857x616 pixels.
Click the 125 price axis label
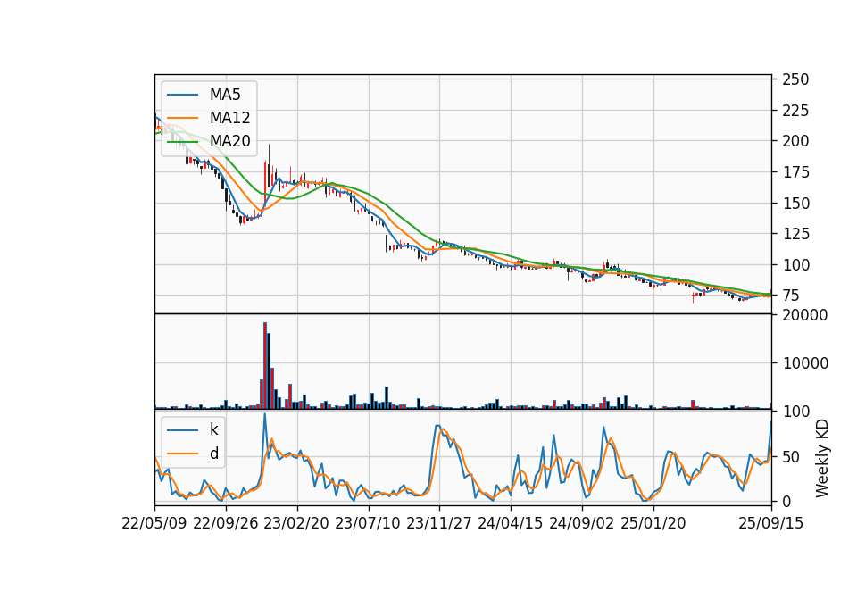(x=795, y=234)
